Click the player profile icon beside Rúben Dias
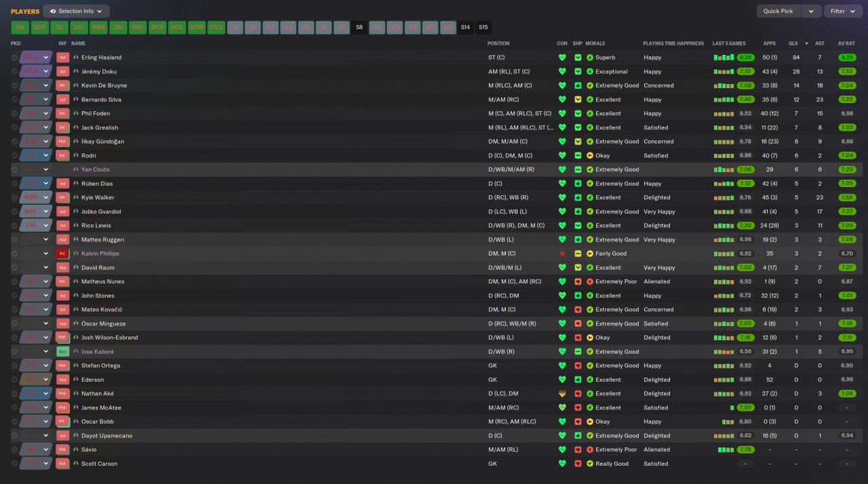868x484 pixels. (x=76, y=184)
